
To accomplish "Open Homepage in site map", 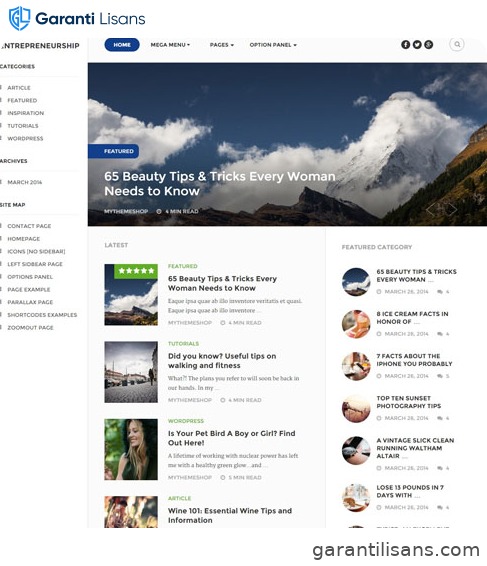I will 23,239.
